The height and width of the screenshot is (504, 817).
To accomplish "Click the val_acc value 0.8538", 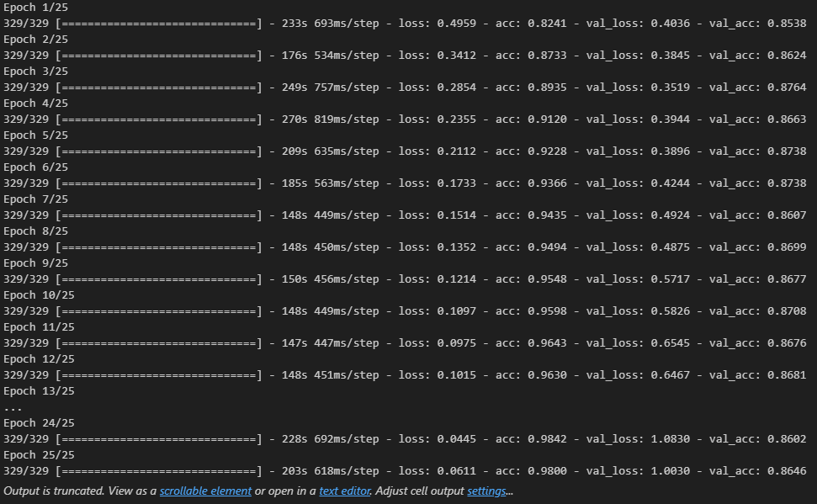I will [787, 24].
